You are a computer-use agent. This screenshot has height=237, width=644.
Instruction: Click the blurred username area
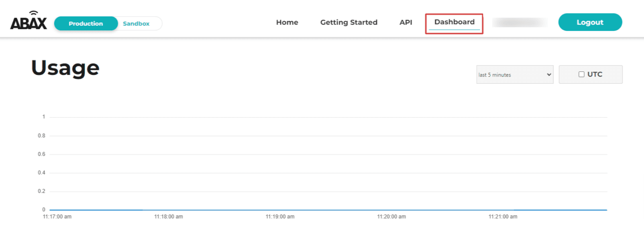[520, 22]
